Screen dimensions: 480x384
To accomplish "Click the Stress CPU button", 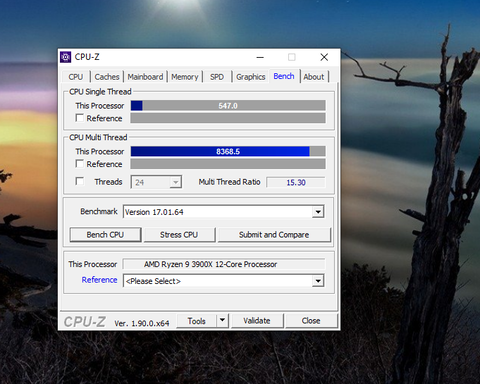I will (179, 235).
